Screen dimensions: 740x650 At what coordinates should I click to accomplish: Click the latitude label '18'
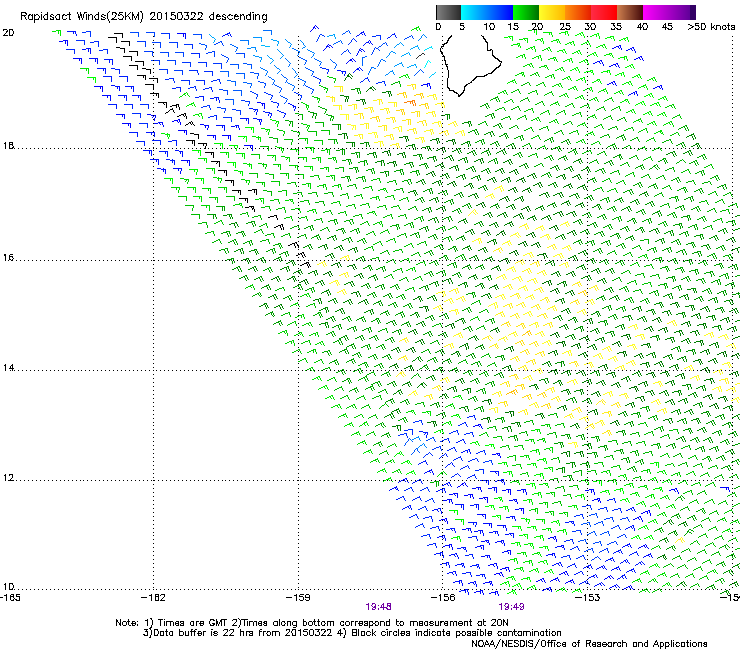(x=8, y=145)
